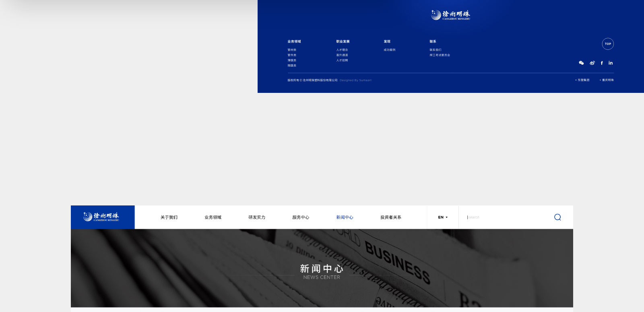This screenshot has width=644, height=312.
Task: Open 投资者关系 navigation item
Action: pos(390,218)
